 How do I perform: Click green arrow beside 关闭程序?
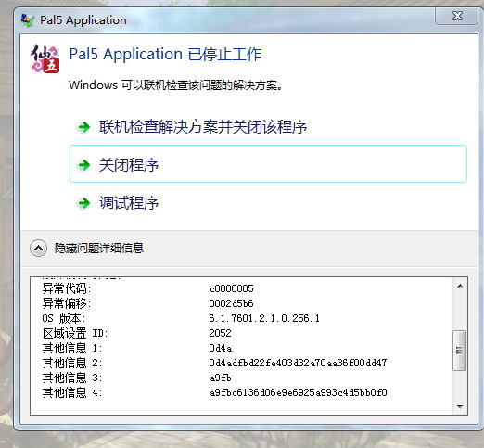tap(84, 165)
